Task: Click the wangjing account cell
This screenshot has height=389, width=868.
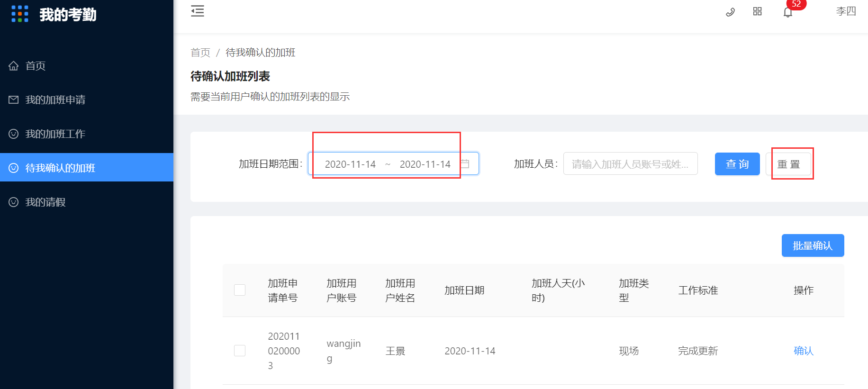Action: pos(344,351)
